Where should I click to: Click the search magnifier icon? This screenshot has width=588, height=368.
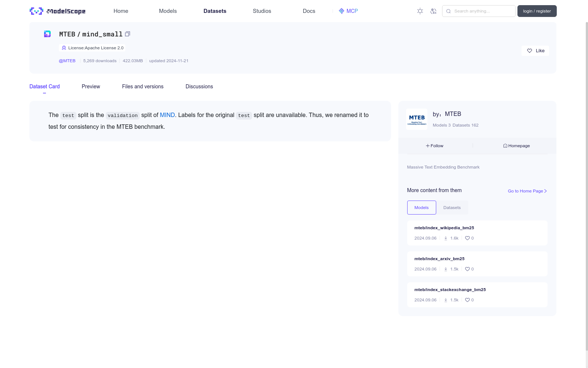tap(448, 11)
